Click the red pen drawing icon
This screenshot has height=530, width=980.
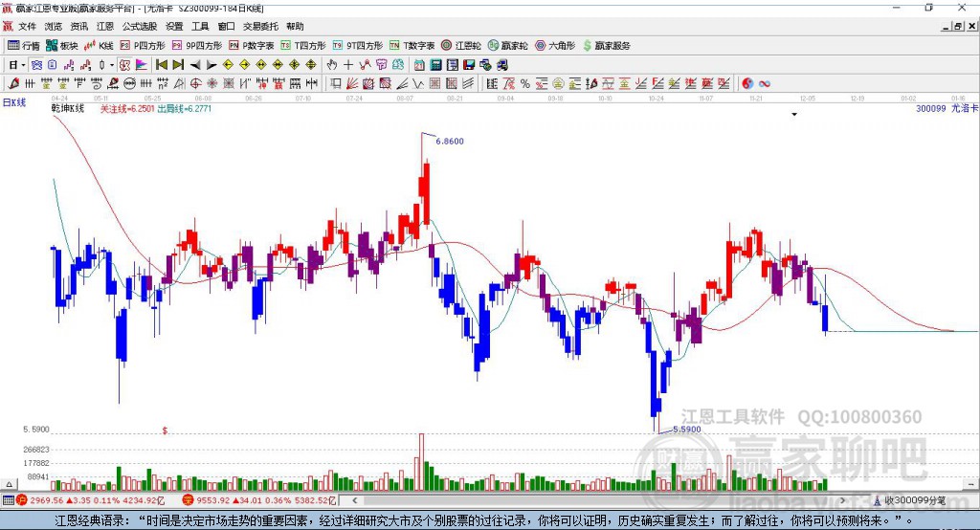[x=13, y=84]
